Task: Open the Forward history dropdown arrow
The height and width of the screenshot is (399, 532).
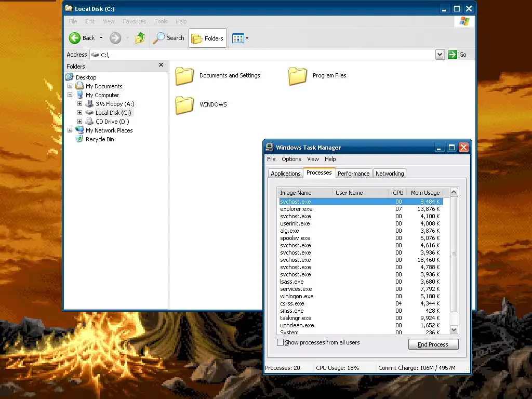Action: 128,38
